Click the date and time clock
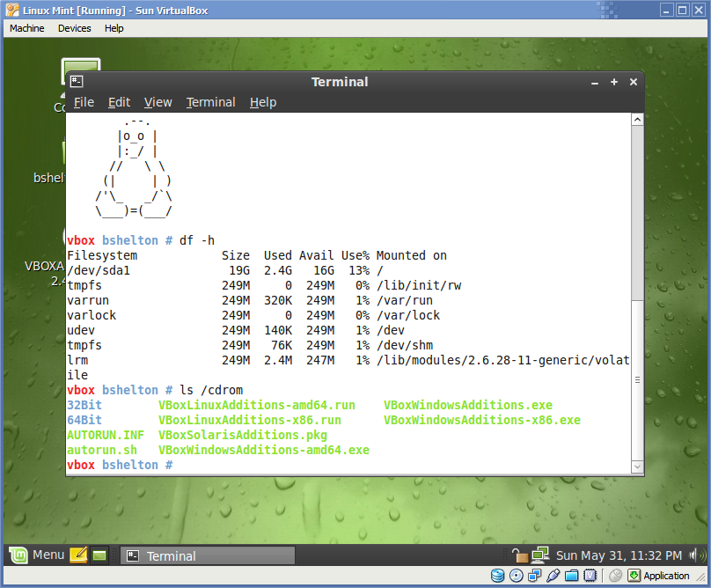711x588 pixels. click(619, 555)
